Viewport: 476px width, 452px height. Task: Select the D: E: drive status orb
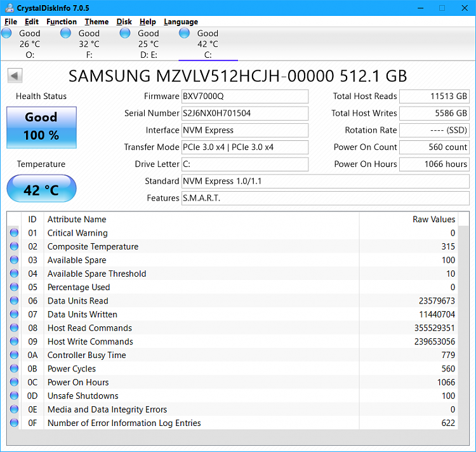[x=125, y=33]
